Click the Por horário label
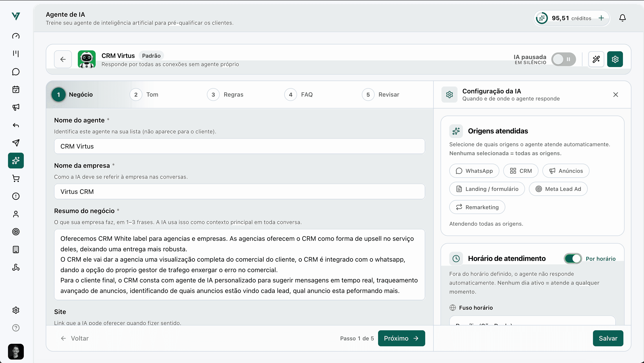This screenshot has height=363, width=644. (601, 259)
